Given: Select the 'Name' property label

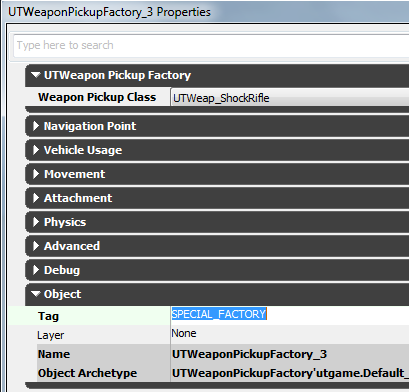Looking at the screenshot, I should (x=54, y=354).
